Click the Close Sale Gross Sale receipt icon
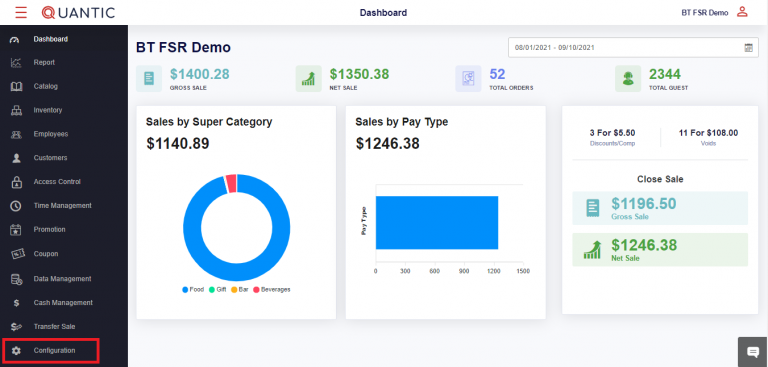768x367 pixels. [593, 208]
